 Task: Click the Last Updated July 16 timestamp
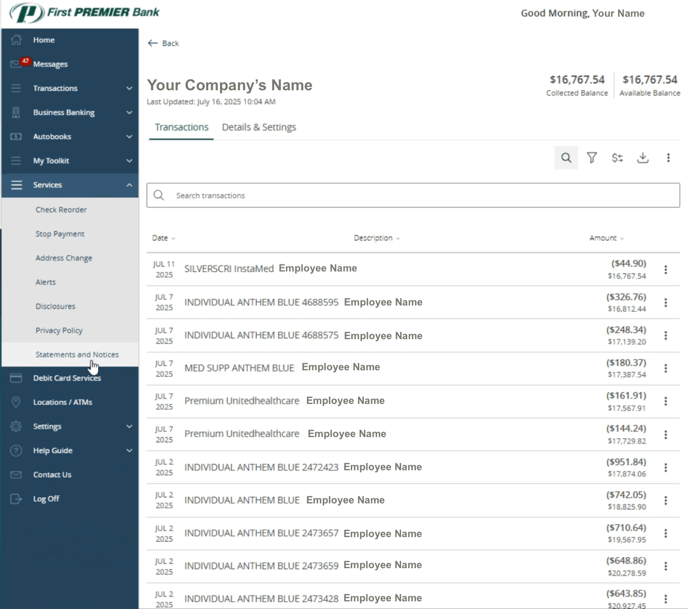coord(211,102)
